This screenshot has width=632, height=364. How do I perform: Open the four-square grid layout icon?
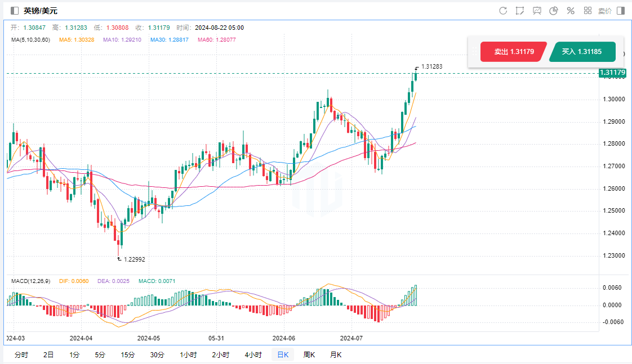point(588,11)
